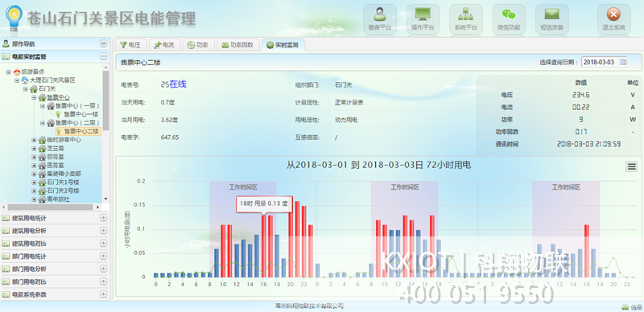Switch to the 电流 current tab
644x312 pixels.
[x=164, y=45]
